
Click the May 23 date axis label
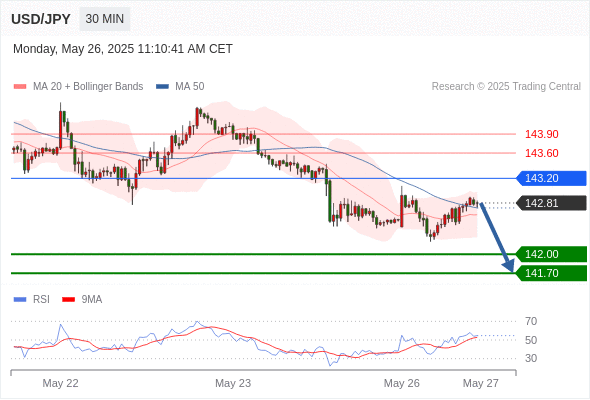pos(233,383)
